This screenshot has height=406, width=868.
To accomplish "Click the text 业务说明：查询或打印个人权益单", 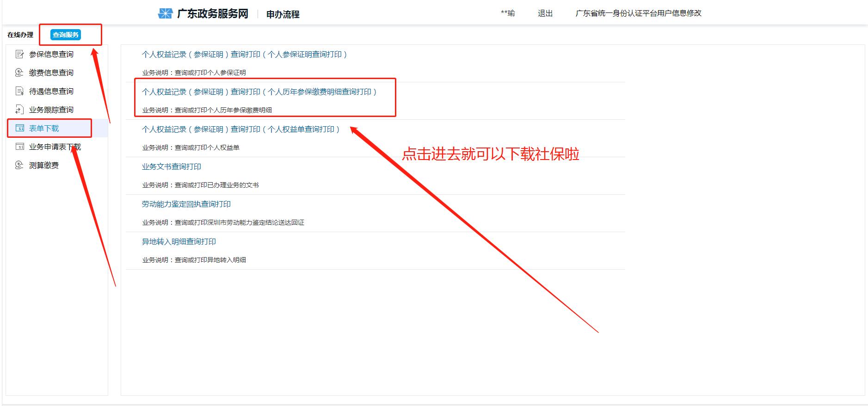I will pos(191,148).
